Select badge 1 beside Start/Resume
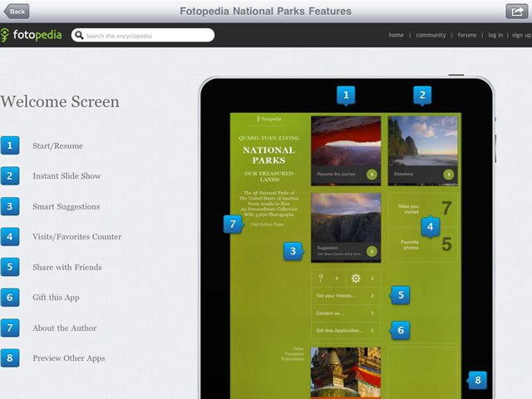532x399 pixels. click(10, 145)
